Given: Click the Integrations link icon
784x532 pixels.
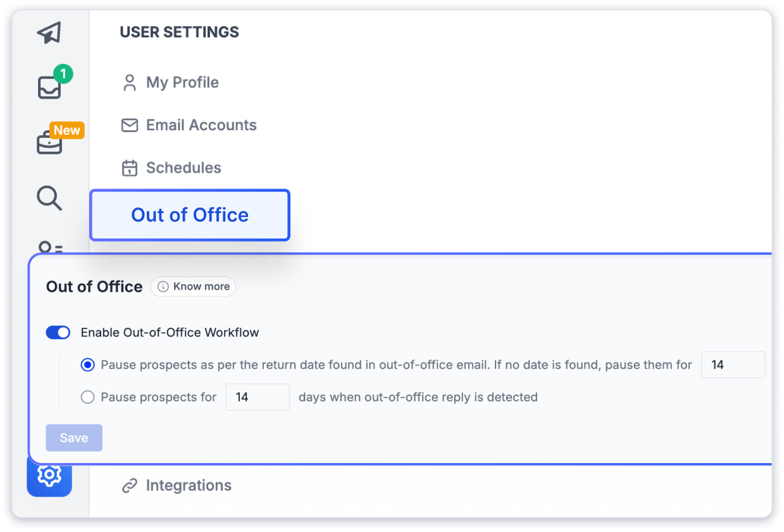Looking at the screenshot, I should [130, 486].
